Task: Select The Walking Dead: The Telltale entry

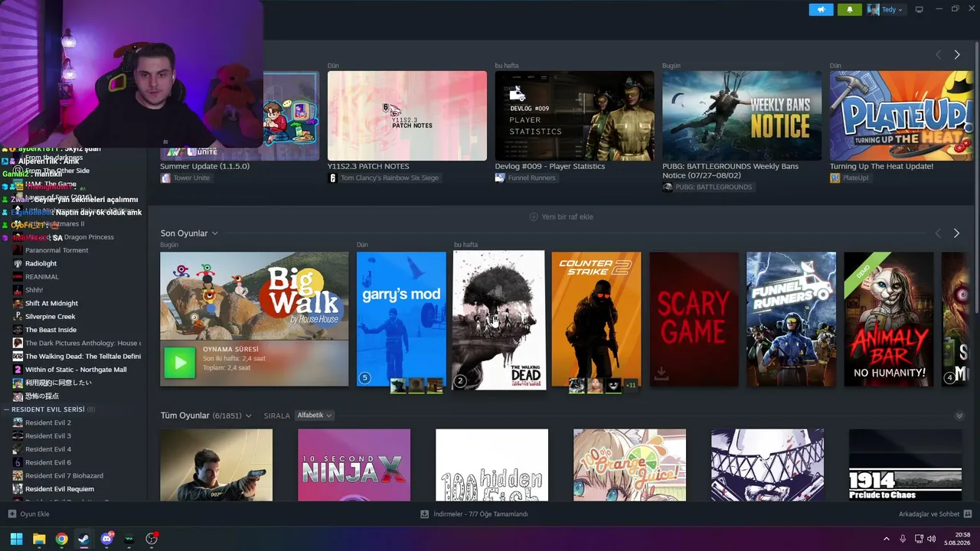Action: pos(77,357)
